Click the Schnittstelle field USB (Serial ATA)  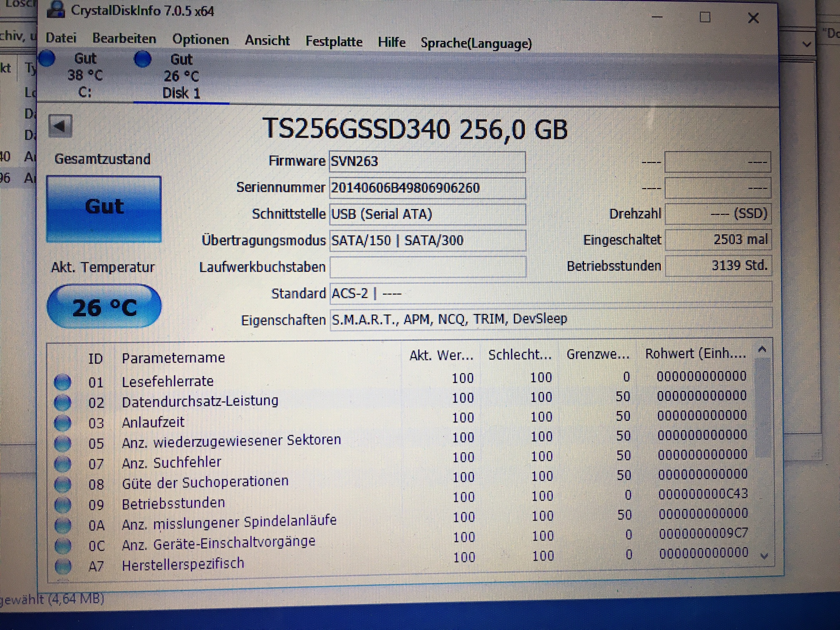427,214
